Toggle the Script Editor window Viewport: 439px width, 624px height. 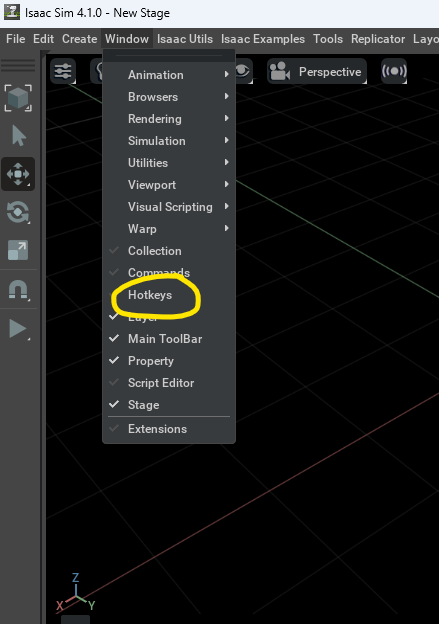coord(169,383)
